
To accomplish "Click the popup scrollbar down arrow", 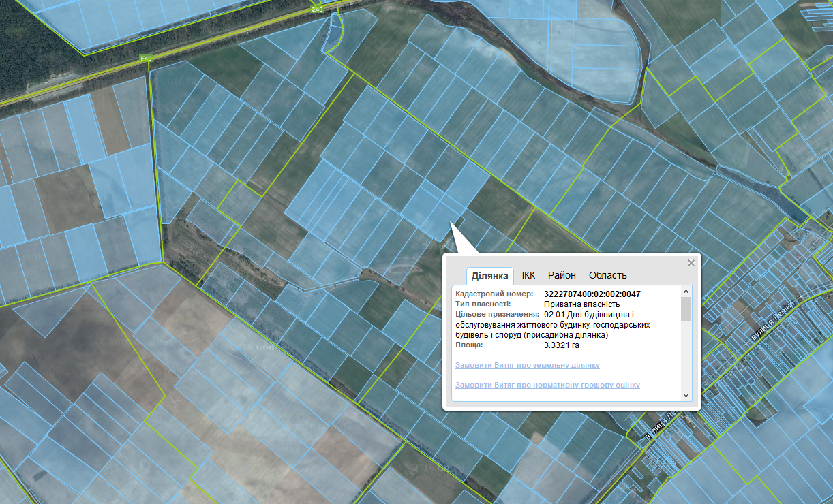I will pyautogui.click(x=686, y=395).
